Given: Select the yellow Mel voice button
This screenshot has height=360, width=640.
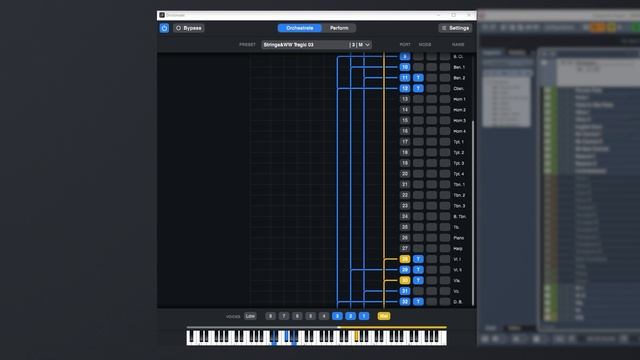Looking at the screenshot, I should (384, 316).
